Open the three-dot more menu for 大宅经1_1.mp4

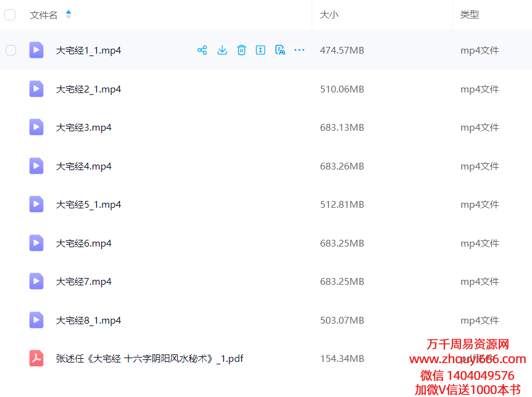[299, 51]
